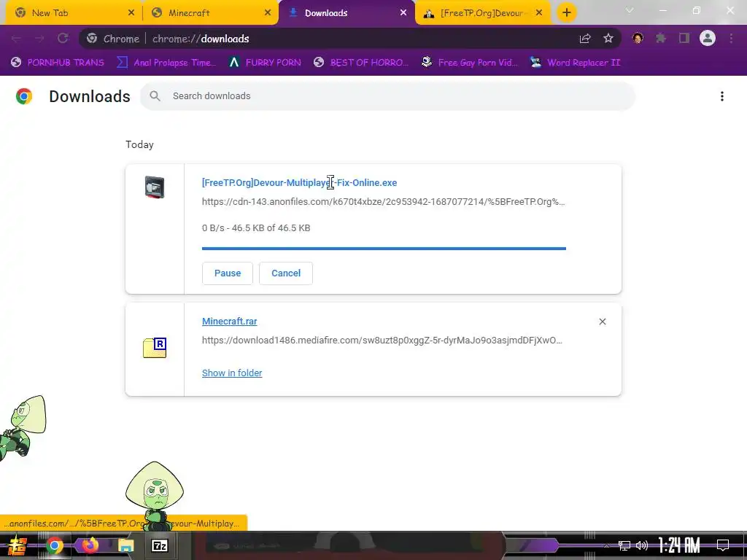Click the anonfiles source URL
Image resolution: width=747 pixels, height=560 pixels.
coord(384,202)
